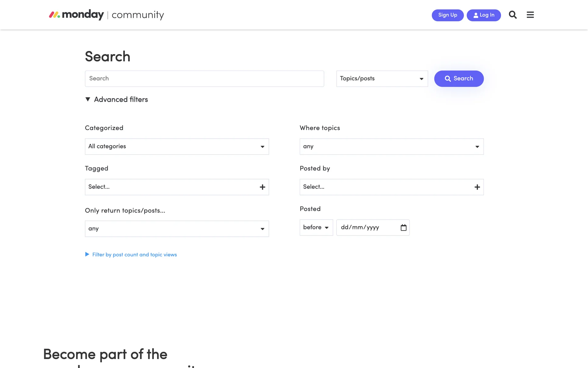
Task: Open the Topics/posts dropdown
Action: click(382, 79)
